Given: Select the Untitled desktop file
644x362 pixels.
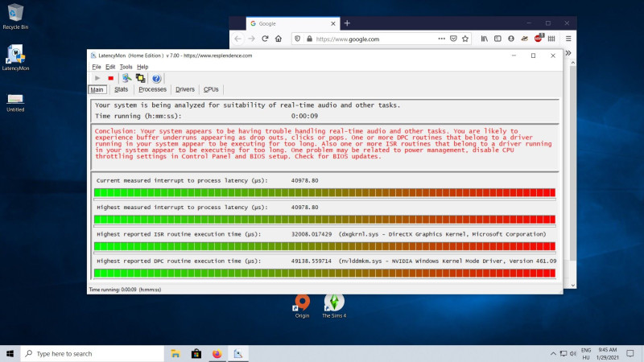Looking at the screenshot, I should [15, 103].
